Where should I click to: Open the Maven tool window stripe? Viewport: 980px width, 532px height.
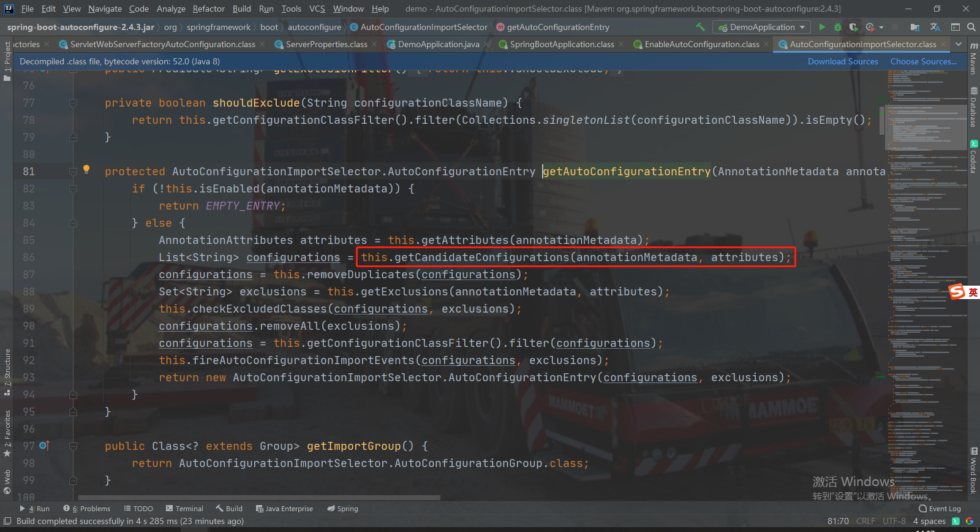[x=973, y=59]
